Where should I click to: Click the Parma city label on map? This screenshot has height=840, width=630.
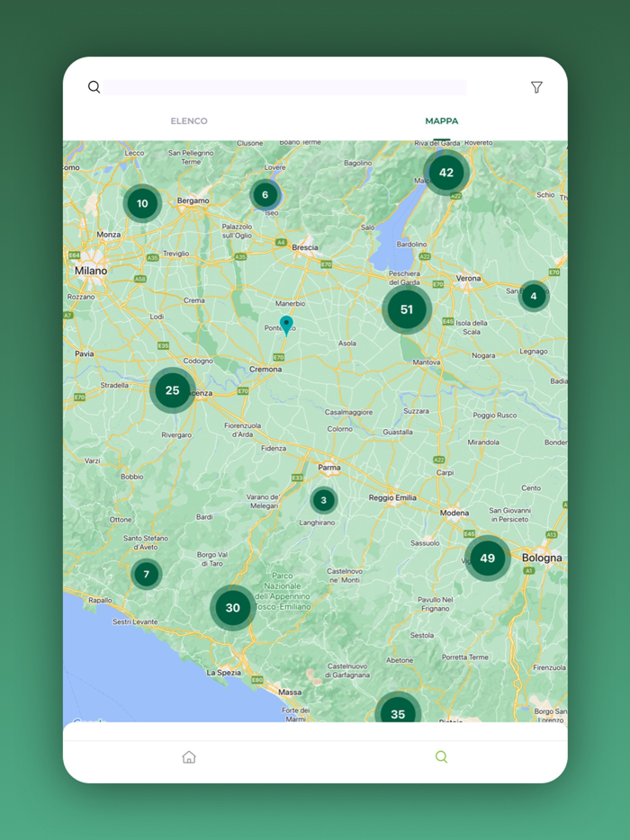click(329, 467)
